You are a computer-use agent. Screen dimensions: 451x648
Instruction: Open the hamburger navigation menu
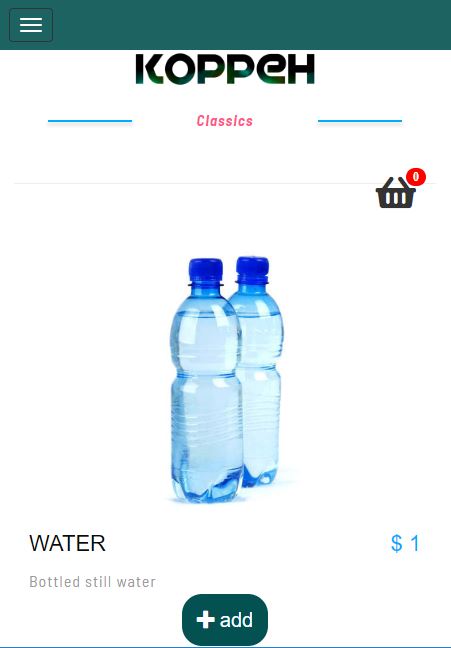tap(31, 25)
